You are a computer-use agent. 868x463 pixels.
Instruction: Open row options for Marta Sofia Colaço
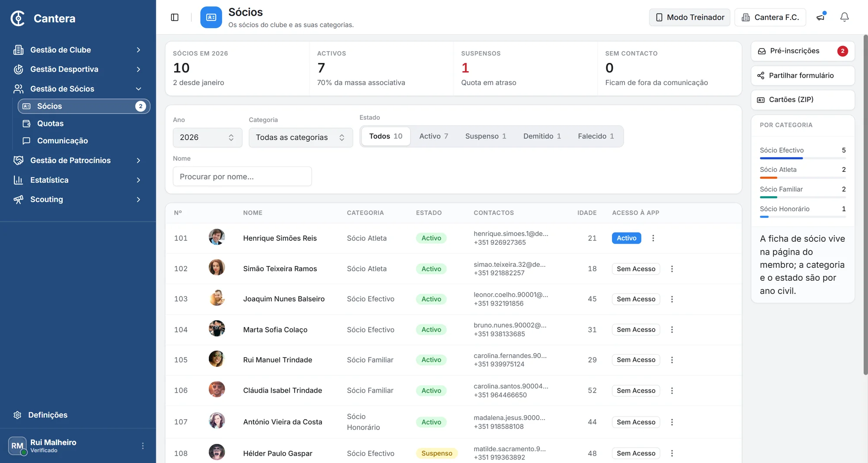[x=672, y=329]
